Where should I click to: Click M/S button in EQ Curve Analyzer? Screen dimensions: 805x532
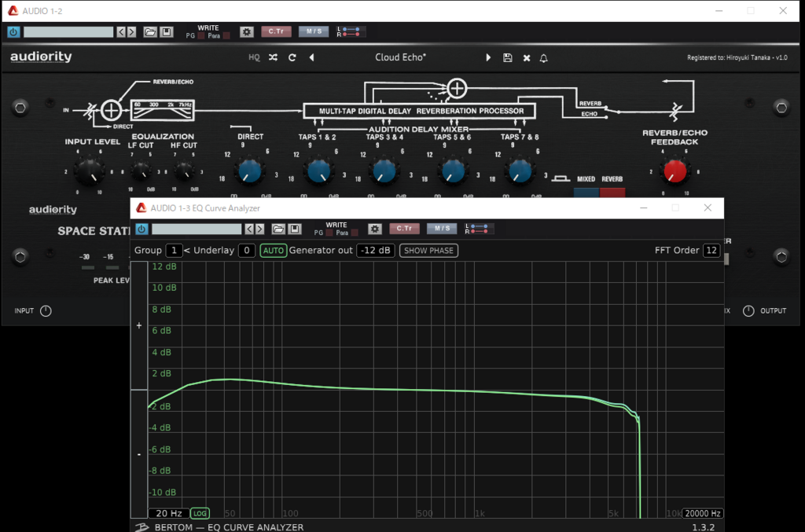coord(442,229)
